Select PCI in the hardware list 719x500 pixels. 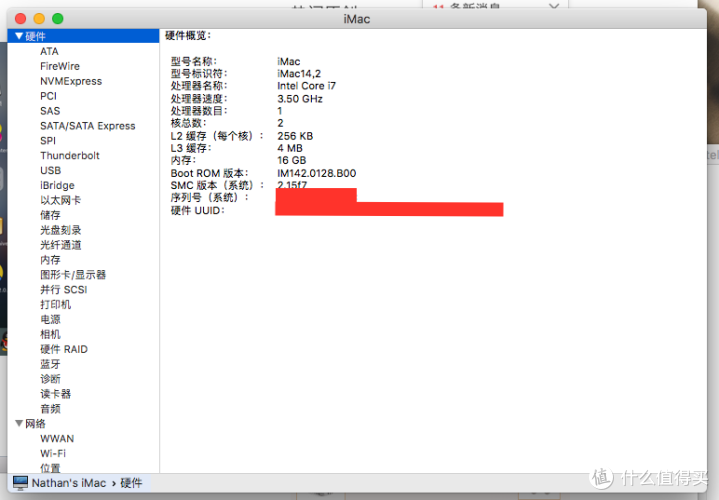48,96
